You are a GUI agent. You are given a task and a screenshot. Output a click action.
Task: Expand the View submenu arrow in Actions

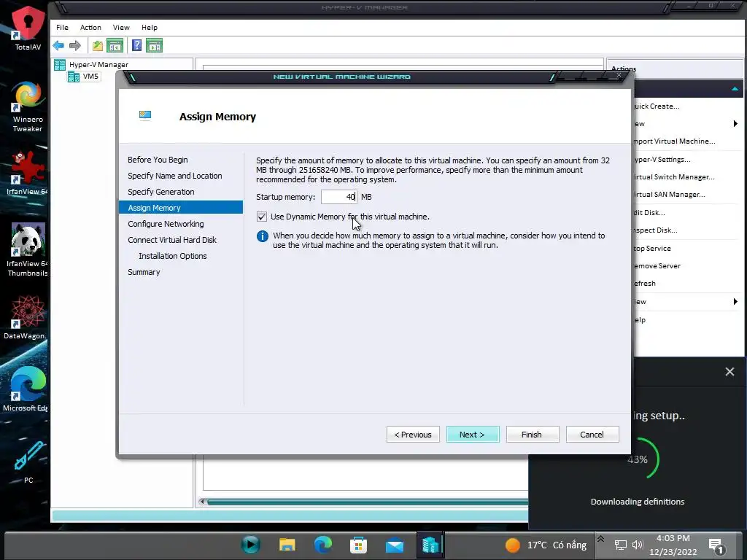(x=735, y=301)
